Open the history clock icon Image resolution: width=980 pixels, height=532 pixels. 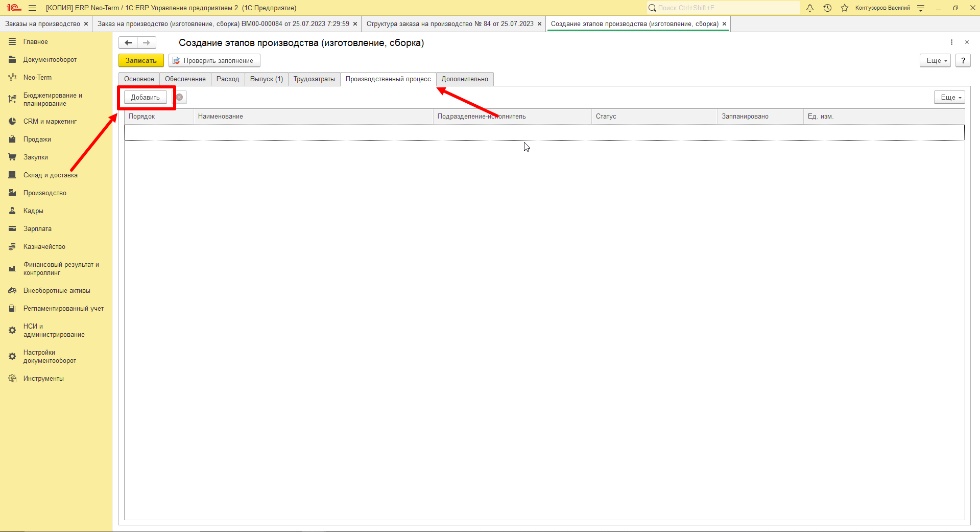point(827,8)
